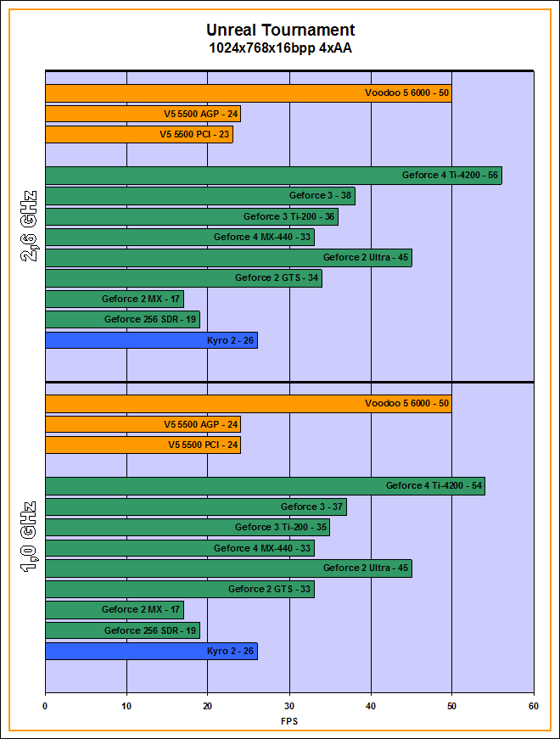The image size is (560, 739).
Task: Click the '60' tick label on x-axis
Action: point(533,705)
